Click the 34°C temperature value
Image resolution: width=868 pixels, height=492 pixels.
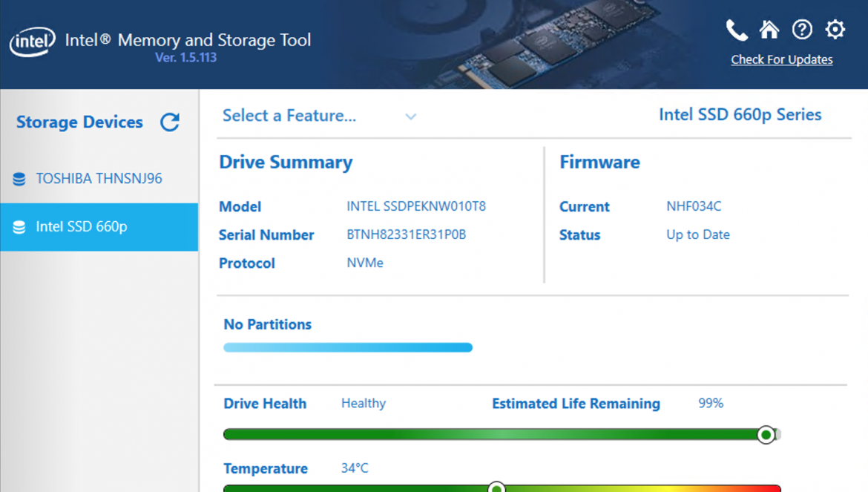tap(355, 468)
